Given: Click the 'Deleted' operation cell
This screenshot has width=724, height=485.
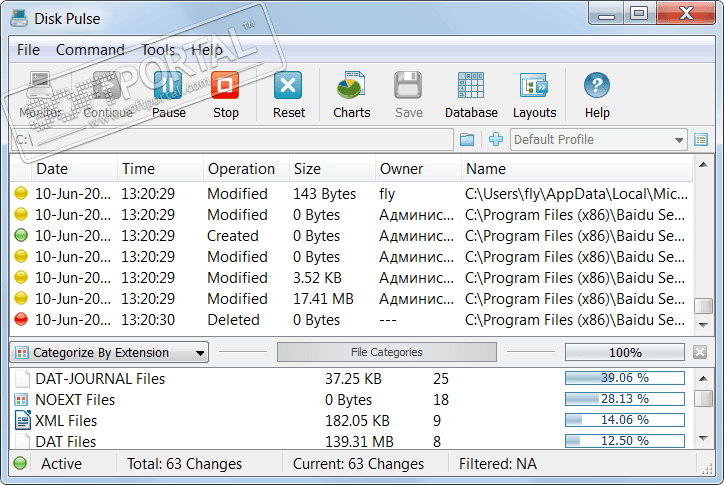Looking at the screenshot, I should 233,320.
